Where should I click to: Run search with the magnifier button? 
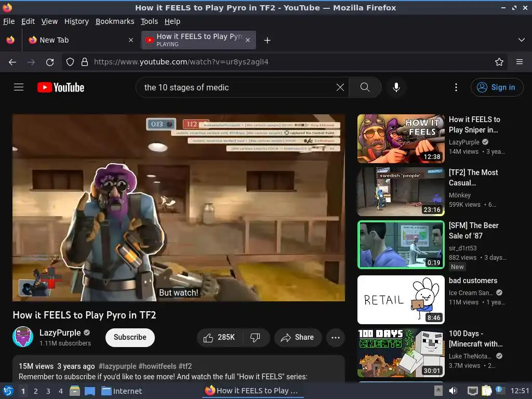[365, 87]
